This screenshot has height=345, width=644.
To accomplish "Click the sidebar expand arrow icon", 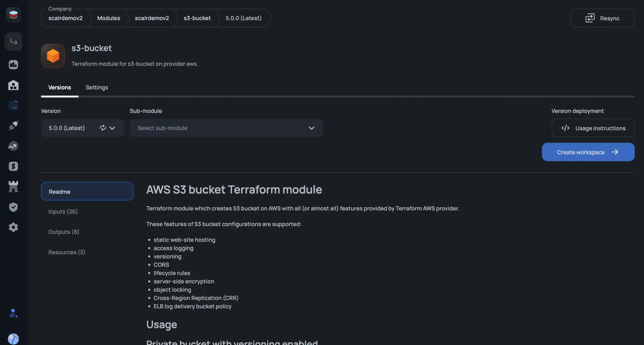I will [x=13, y=42].
